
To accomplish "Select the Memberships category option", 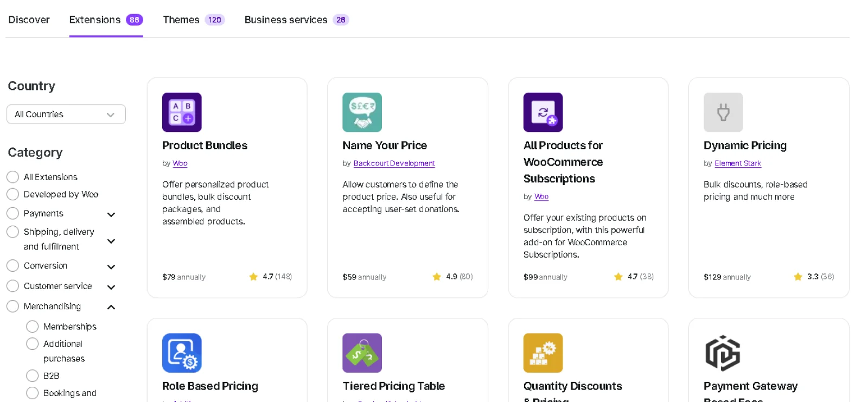I will (32, 326).
